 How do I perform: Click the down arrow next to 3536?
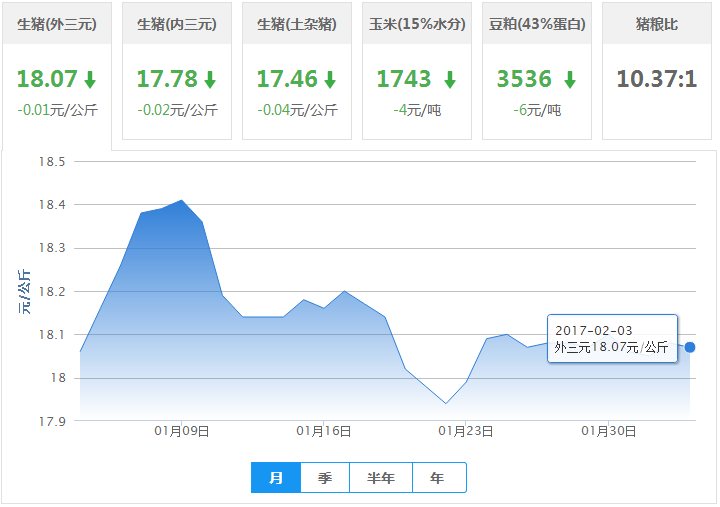pos(570,80)
